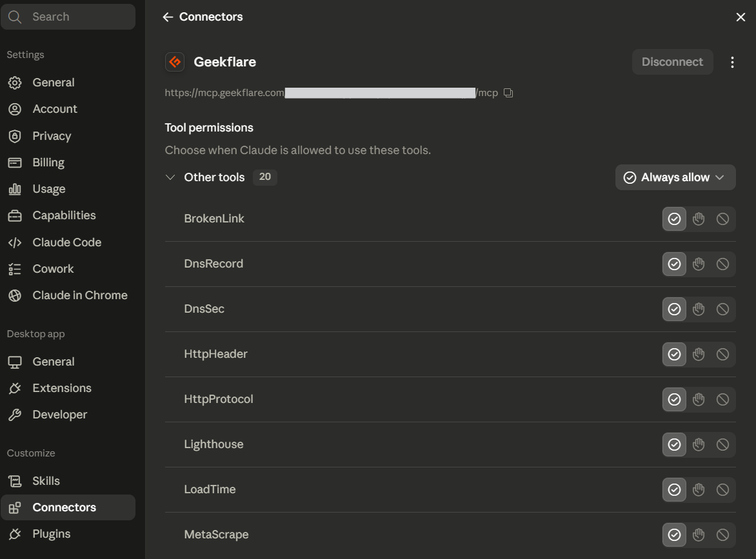Disconnect the Geekflare connector
This screenshot has width=756, height=559.
click(x=672, y=62)
